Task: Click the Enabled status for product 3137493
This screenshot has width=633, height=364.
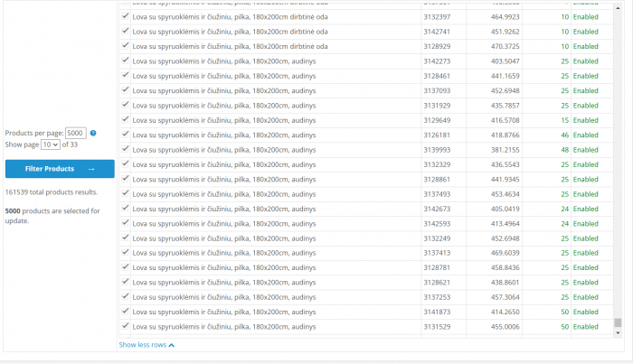Action: (585, 194)
